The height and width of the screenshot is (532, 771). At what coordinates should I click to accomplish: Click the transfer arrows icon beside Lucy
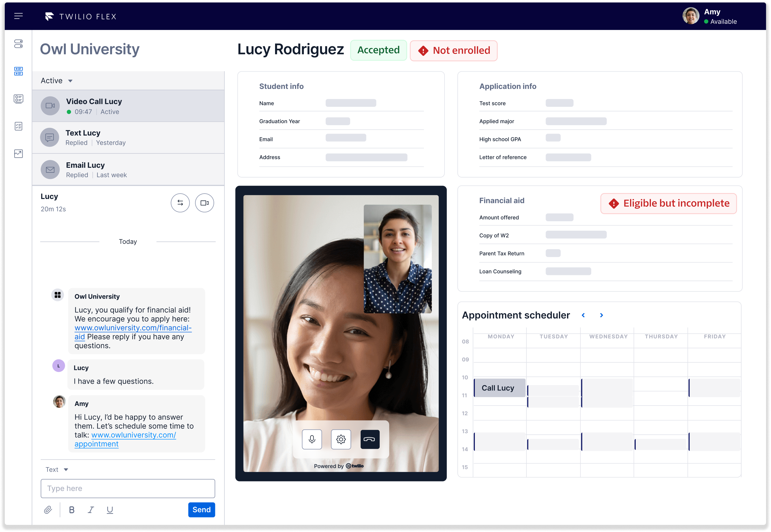(180, 203)
